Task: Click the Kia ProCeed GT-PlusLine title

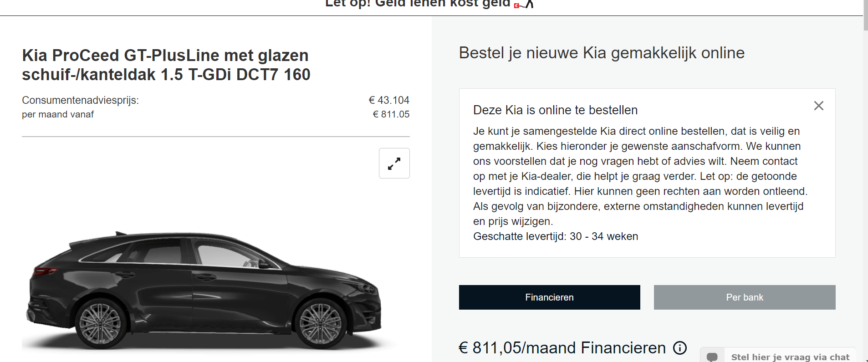Action: (x=166, y=65)
